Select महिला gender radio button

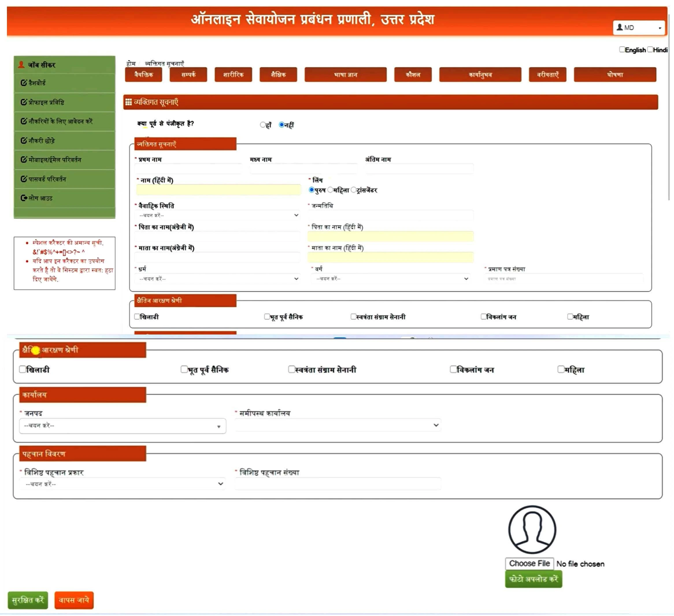coord(330,190)
